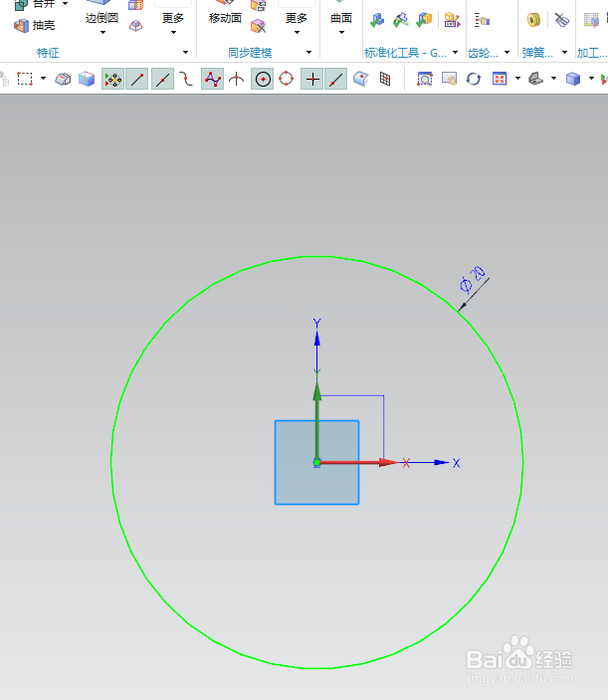Open the view orientation dropdown arrow
The width and height of the screenshot is (608, 700).
coord(553,79)
